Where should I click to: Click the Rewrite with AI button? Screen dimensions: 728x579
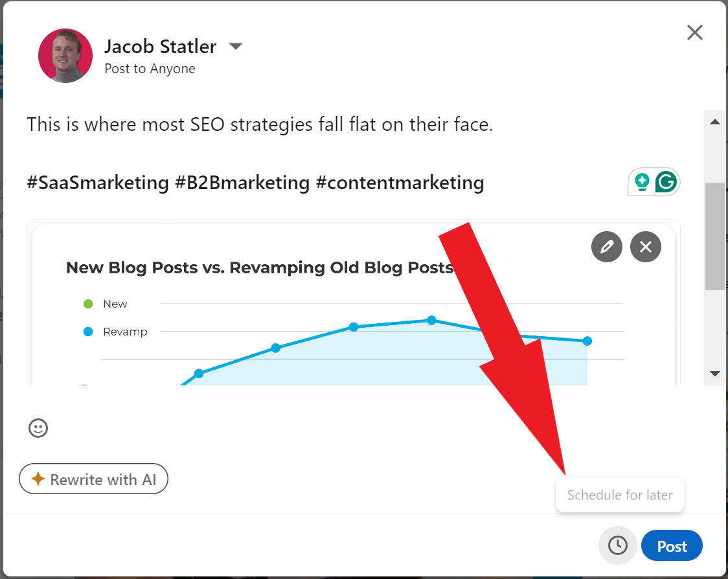pos(93,479)
